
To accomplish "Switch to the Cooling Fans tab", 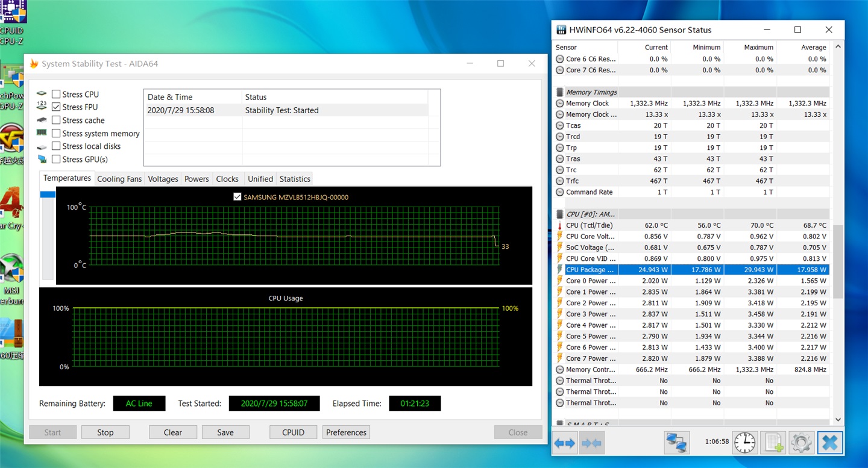I will [119, 179].
